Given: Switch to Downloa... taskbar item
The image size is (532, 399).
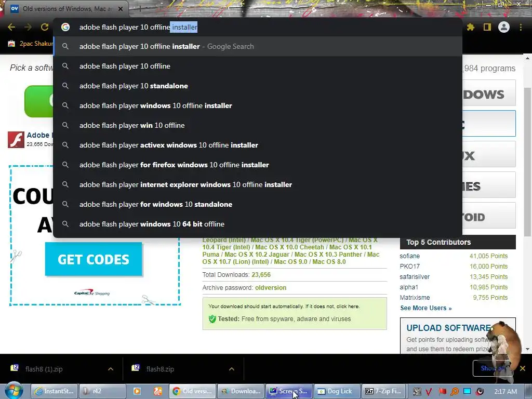Looking at the screenshot, I should (x=241, y=391).
